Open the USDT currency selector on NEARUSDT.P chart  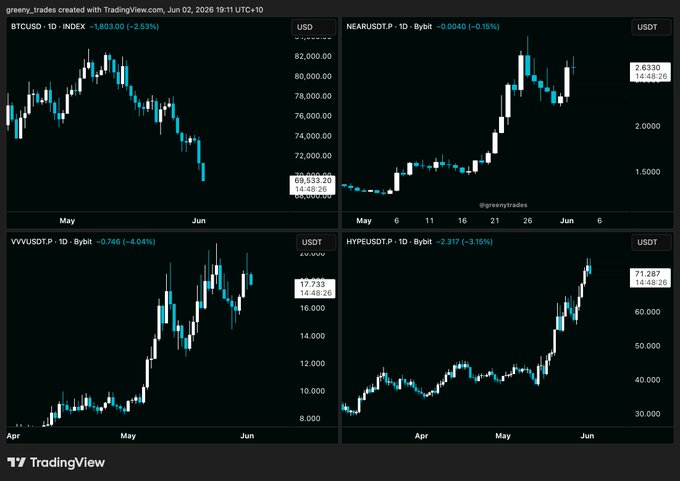coord(651,27)
